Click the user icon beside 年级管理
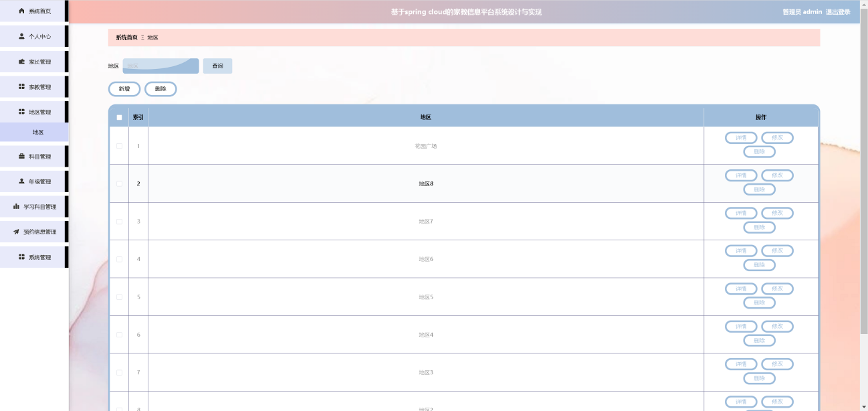Screen dimensions: 868x411 click(21, 181)
